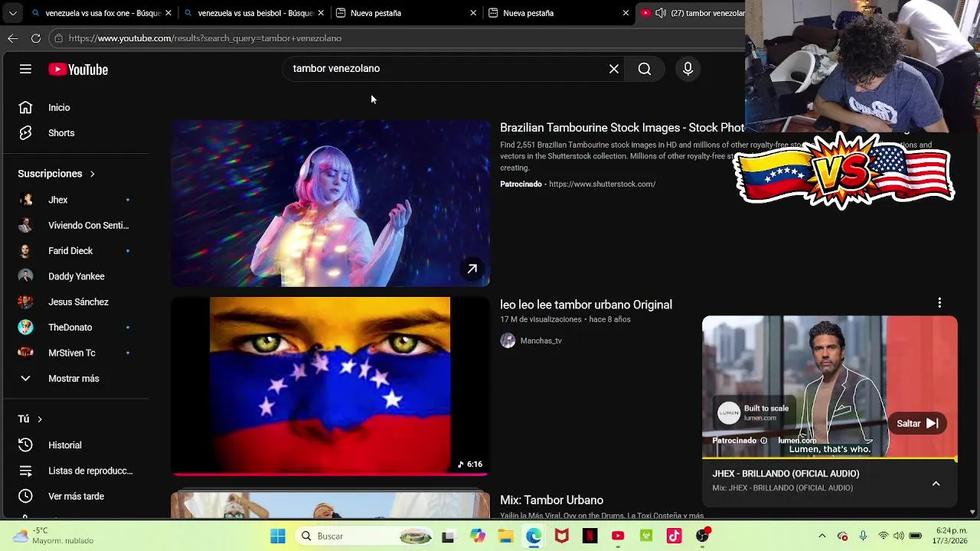This screenshot has width=980, height=551.
Task: Click the miniplayer ad video area
Action: pos(829,386)
